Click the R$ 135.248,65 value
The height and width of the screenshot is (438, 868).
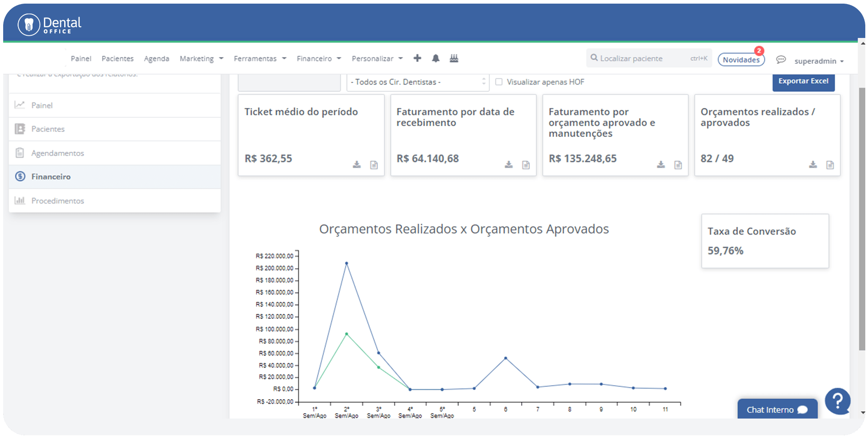583,159
